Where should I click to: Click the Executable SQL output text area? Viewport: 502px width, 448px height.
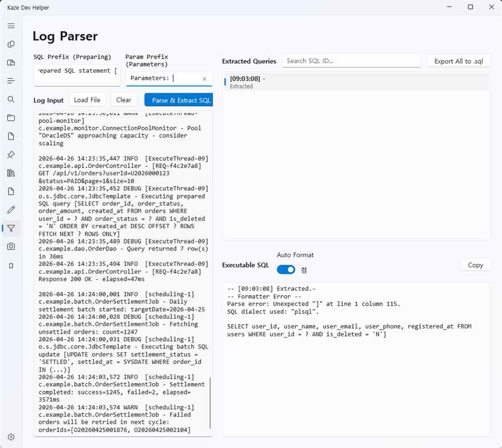(x=356, y=359)
